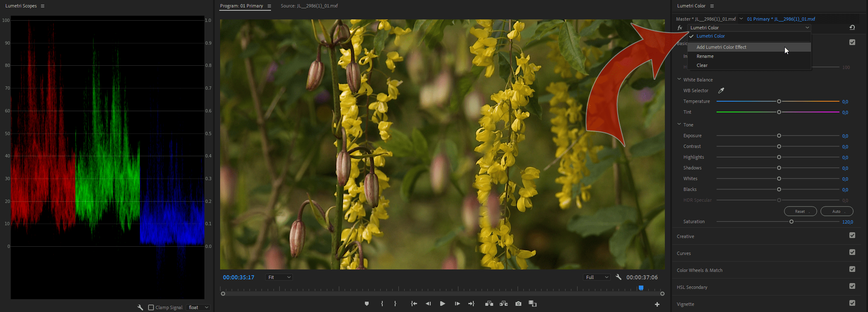Click the Mark Out bracket button
Image resolution: width=868 pixels, height=312 pixels.
pyautogui.click(x=395, y=304)
